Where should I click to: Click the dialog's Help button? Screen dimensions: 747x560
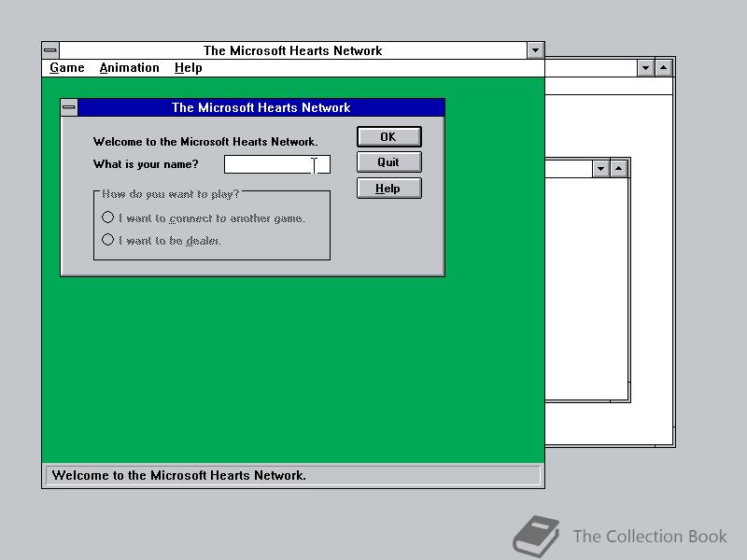click(388, 189)
